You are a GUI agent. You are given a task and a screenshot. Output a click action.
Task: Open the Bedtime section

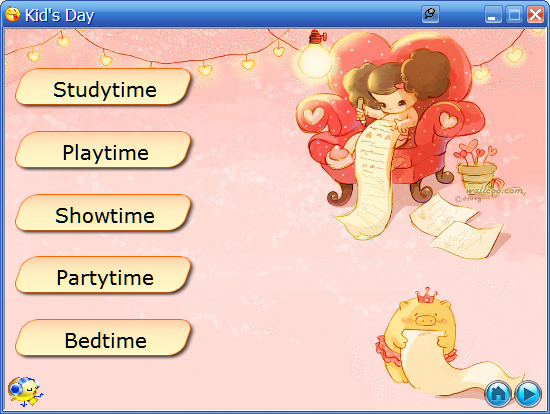coord(103,338)
